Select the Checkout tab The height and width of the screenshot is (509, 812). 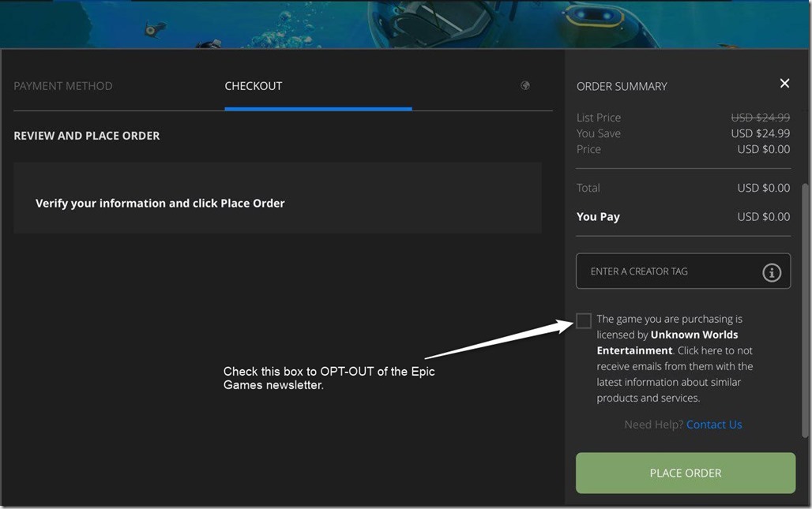point(254,86)
